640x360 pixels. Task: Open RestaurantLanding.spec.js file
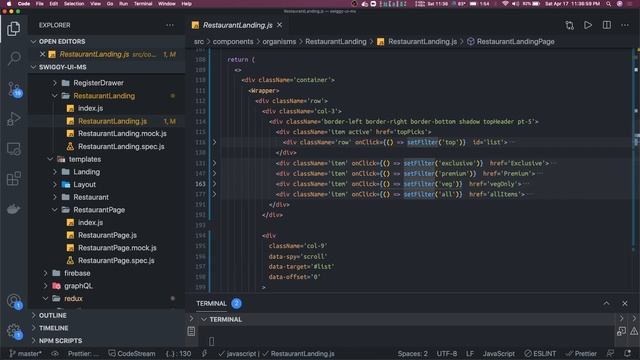point(121,146)
